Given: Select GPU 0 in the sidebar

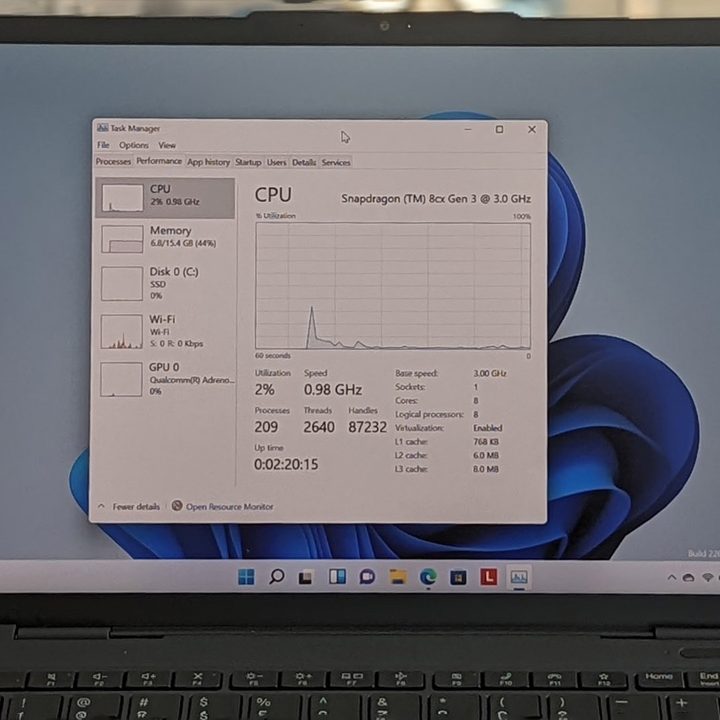Looking at the screenshot, I should [165, 379].
